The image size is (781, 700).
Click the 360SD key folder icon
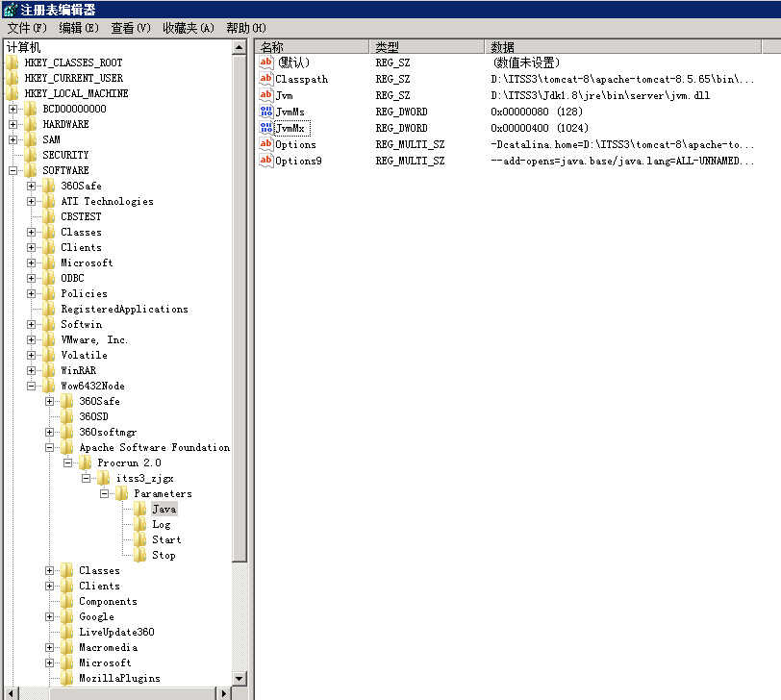click(66, 416)
